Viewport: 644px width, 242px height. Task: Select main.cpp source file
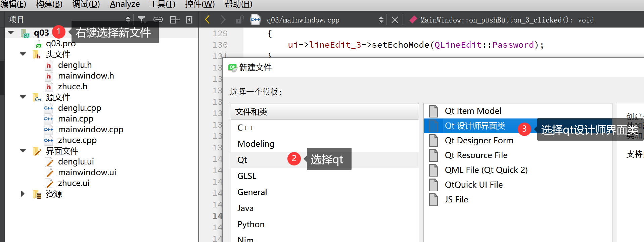tap(76, 118)
